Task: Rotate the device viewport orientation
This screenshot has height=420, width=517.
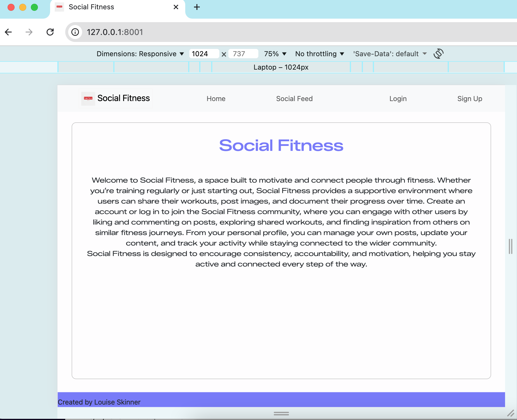Action: [439, 54]
